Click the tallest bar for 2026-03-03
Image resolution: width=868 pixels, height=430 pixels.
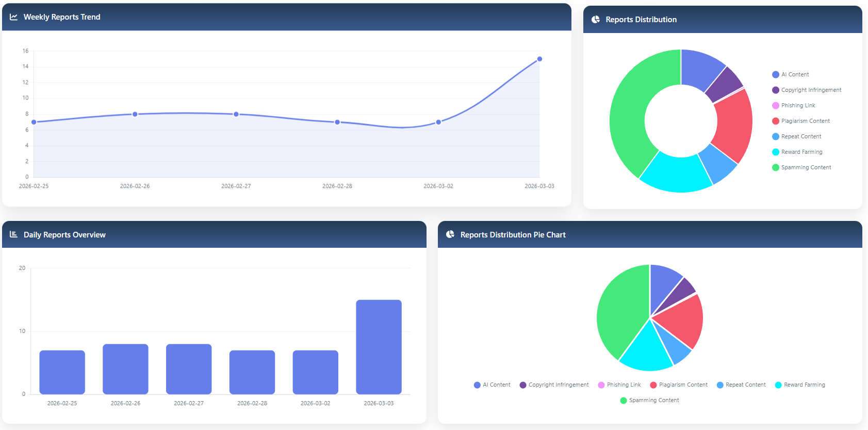pyautogui.click(x=379, y=347)
